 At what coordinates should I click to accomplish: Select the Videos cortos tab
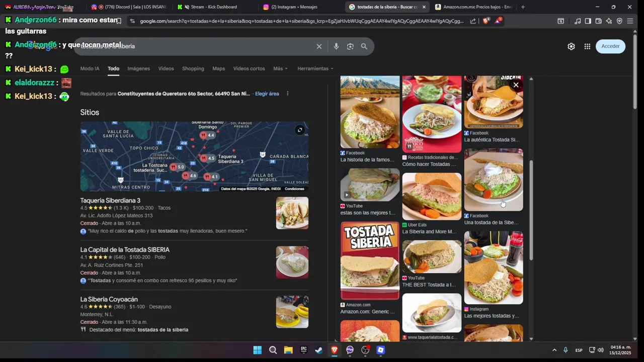point(249,68)
